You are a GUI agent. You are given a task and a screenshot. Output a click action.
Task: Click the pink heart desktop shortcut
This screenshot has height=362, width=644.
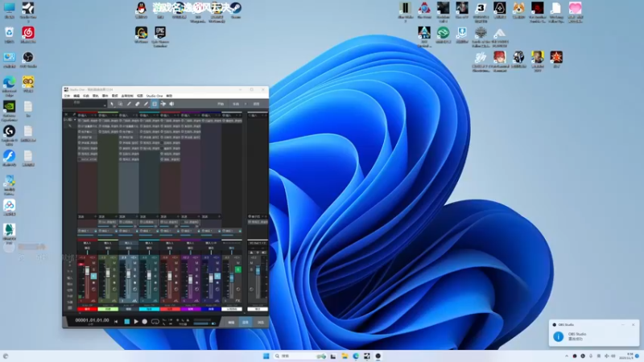pos(575,11)
